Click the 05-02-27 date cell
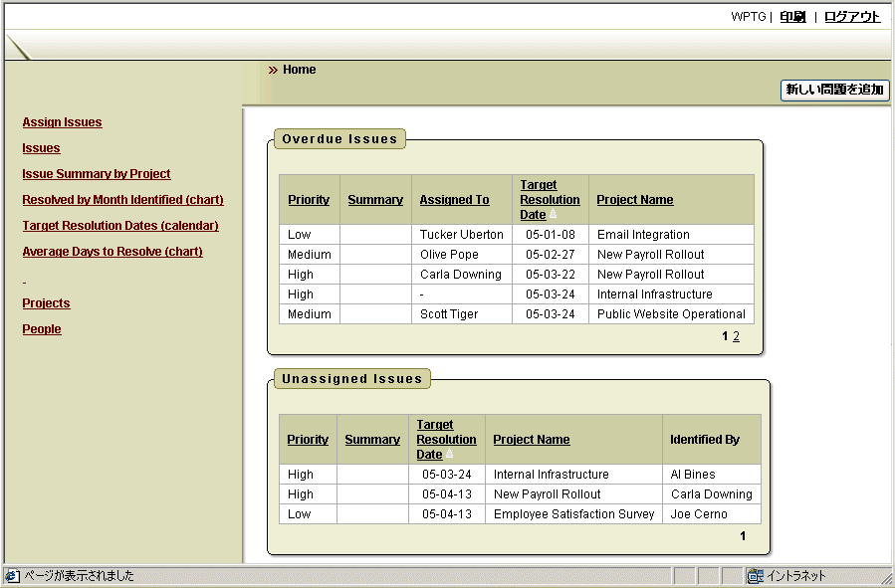The width and height of the screenshot is (895, 588). click(551, 255)
